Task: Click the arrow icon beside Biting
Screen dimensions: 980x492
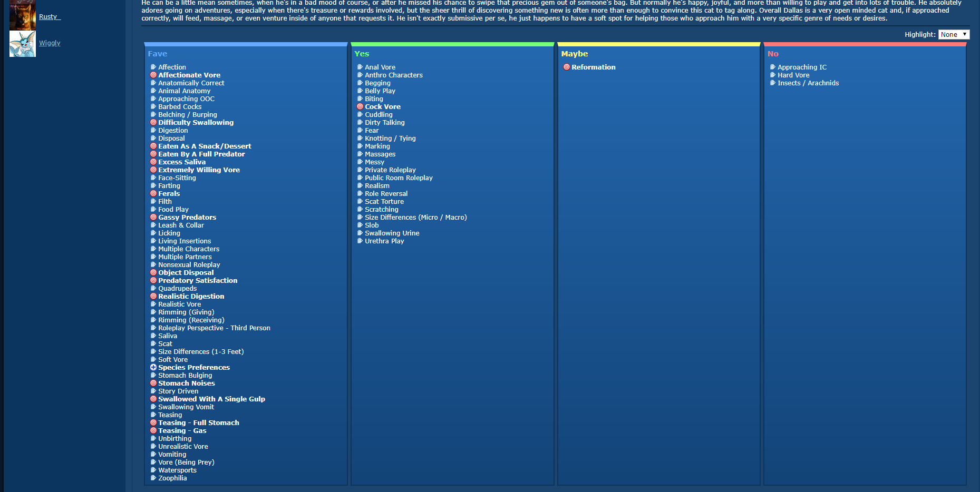Action: click(360, 99)
